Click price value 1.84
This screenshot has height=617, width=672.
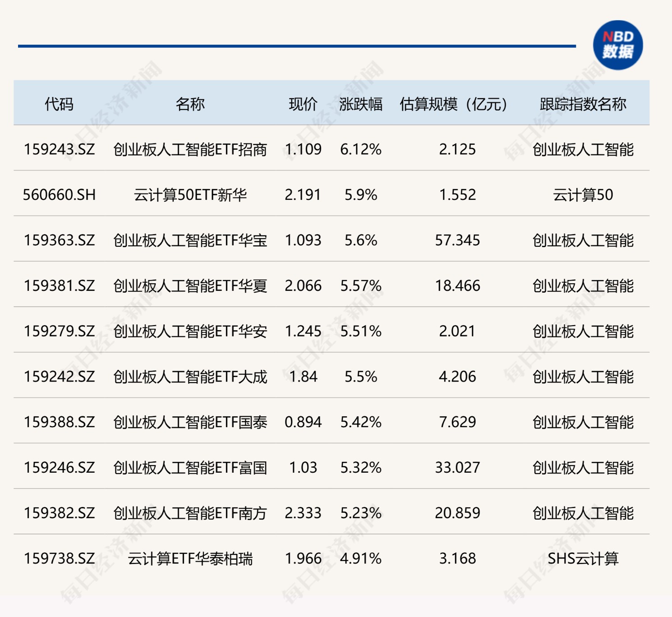[x=303, y=377]
